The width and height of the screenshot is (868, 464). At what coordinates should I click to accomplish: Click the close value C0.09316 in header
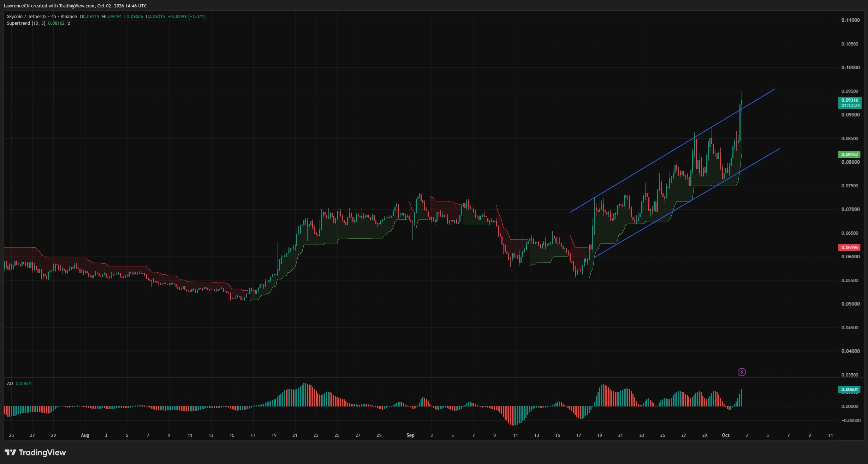[155, 17]
